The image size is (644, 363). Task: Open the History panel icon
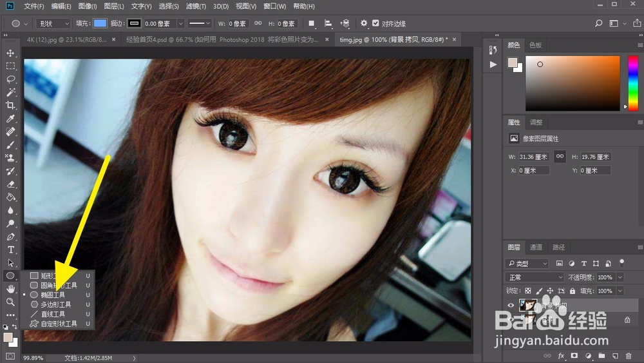coord(493,50)
